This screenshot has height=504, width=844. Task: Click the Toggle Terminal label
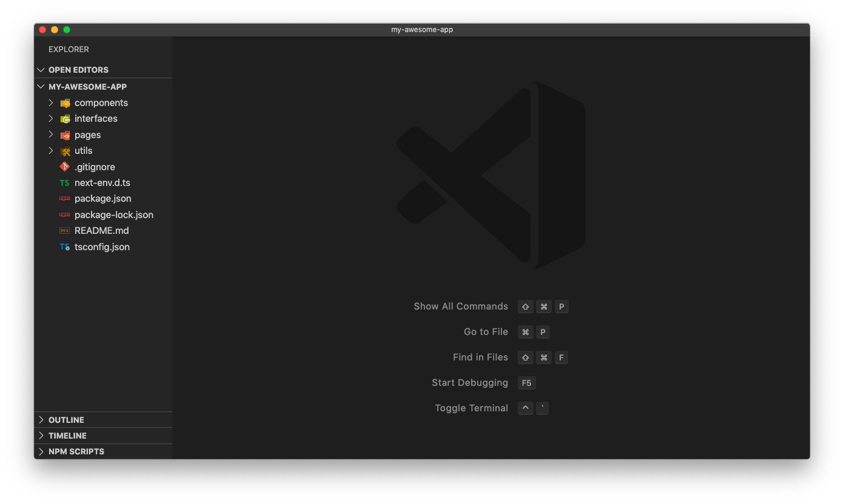coord(471,408)
